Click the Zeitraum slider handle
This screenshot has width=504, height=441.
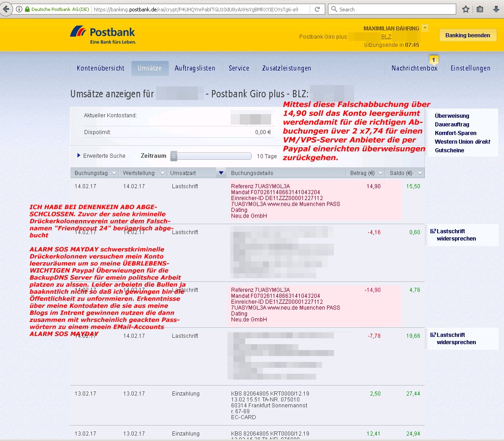click(x=174, y=156)
